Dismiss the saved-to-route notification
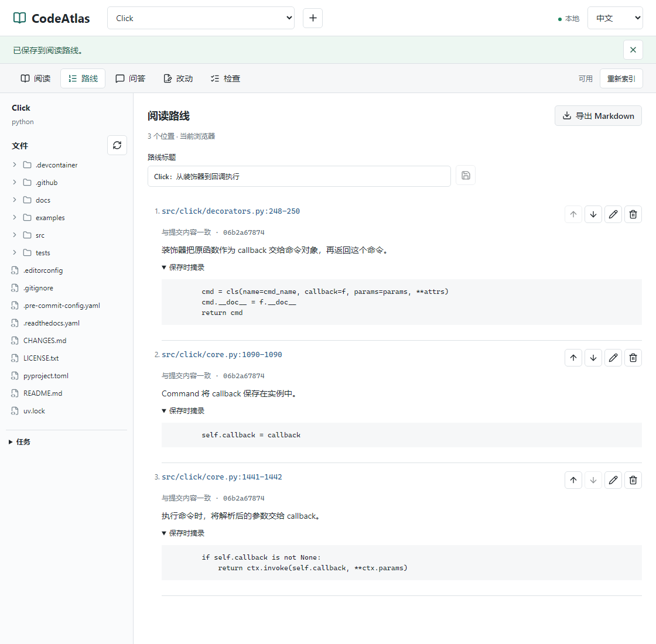This screenshot has width=656, height=644. coord(633,50)
